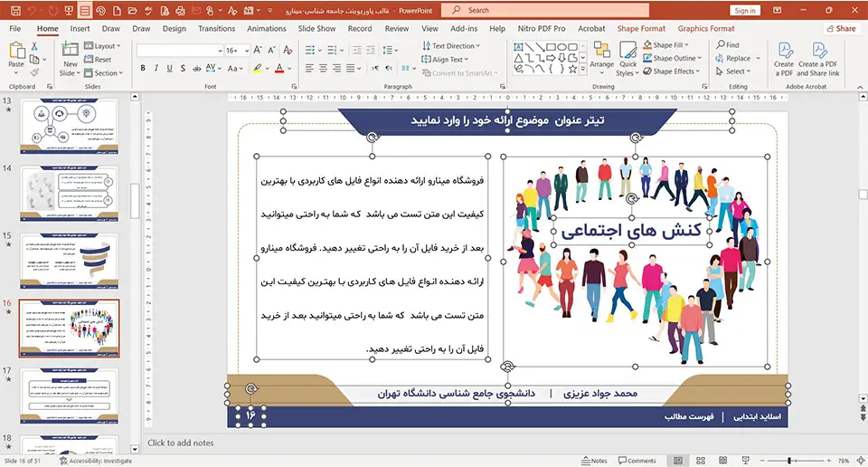Open the font name combo box
868x467 pixels.
[180, 51]
